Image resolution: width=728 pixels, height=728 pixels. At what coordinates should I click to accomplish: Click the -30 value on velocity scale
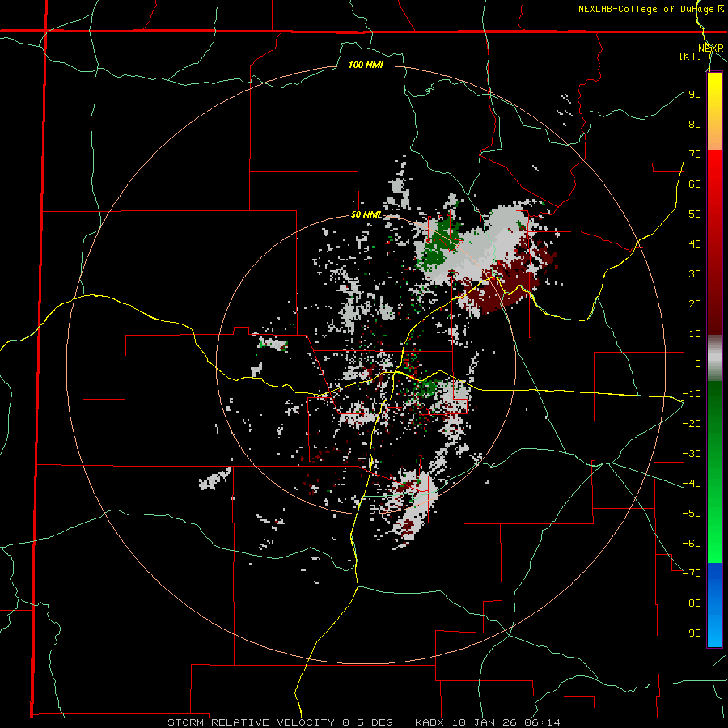692,454
